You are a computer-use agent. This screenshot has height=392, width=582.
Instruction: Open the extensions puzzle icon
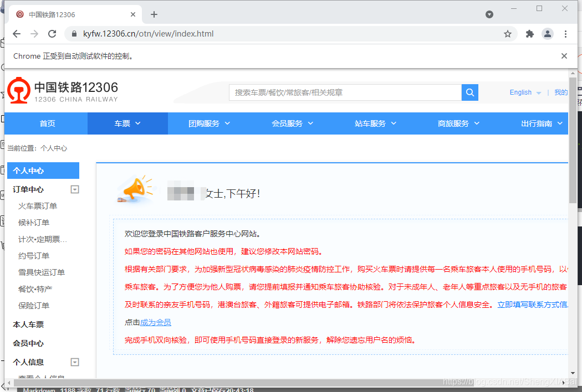530,34
